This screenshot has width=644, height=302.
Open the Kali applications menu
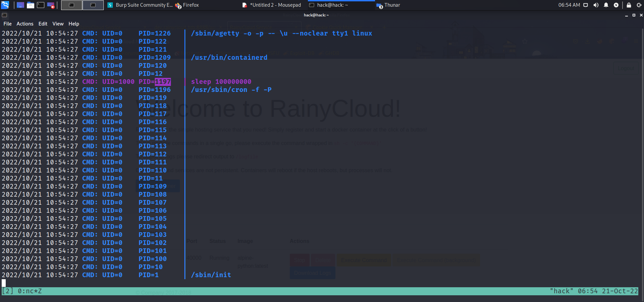5,5
